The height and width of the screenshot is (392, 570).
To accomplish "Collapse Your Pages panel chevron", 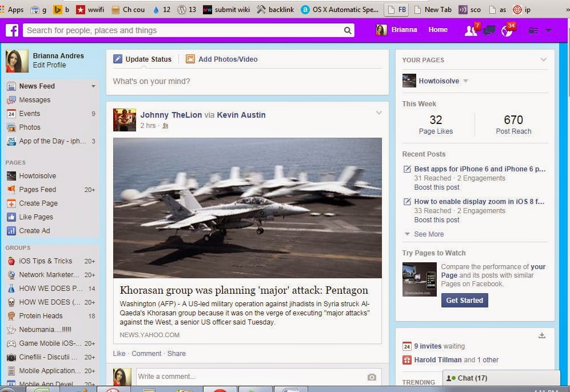I will pos(544,59).
